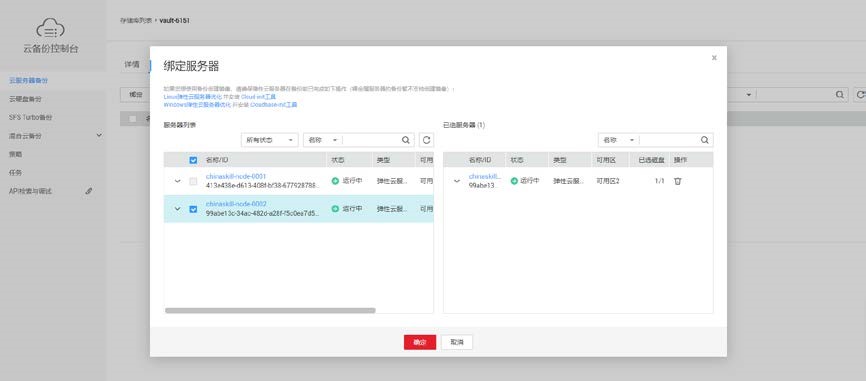The width and height of the screenshot is (866, 381).
Task: Click the red 确定 confirm button
Action: [420, 342]
